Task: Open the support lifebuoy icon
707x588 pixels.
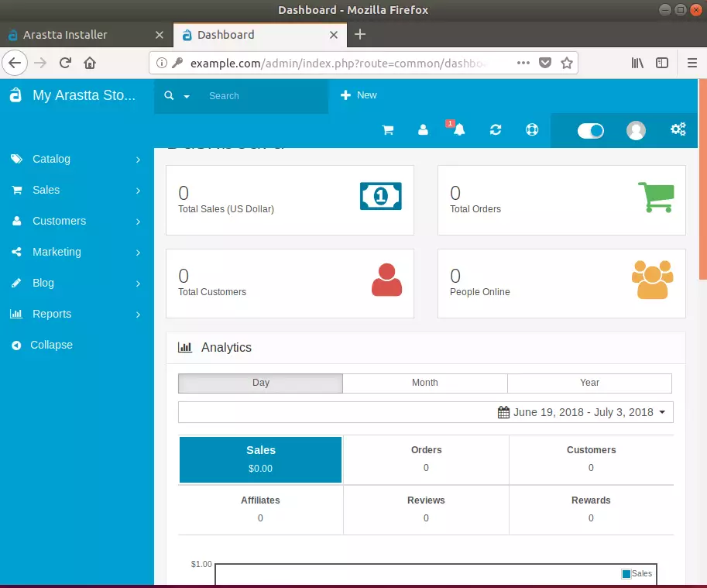Action: click(x=532, y=130)
